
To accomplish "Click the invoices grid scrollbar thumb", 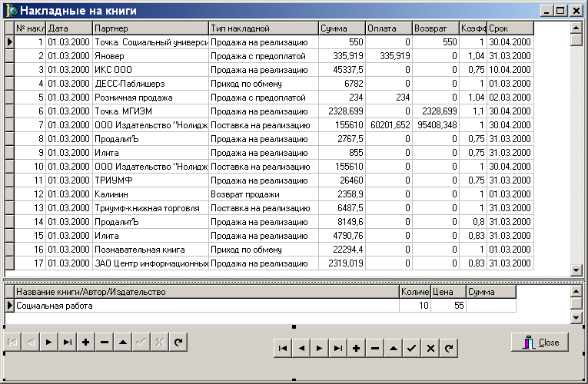I will (576, 40).
